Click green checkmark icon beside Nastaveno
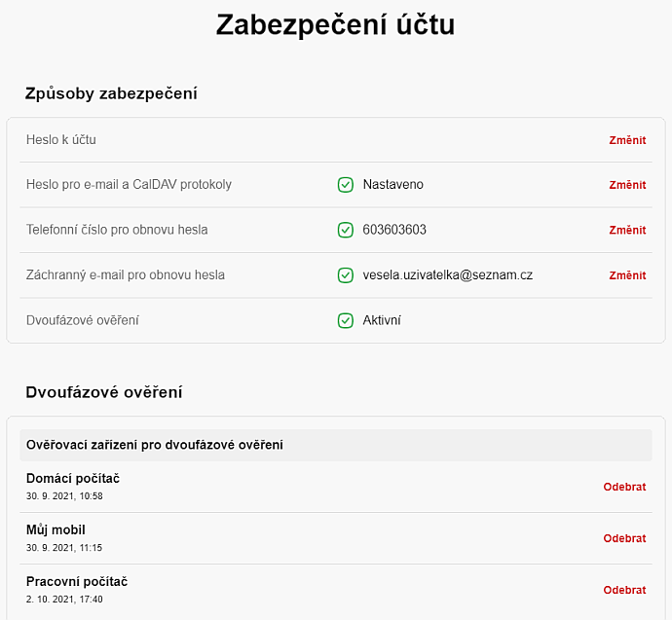Screen dimensions: 672x620 click(x=346, y=185)
